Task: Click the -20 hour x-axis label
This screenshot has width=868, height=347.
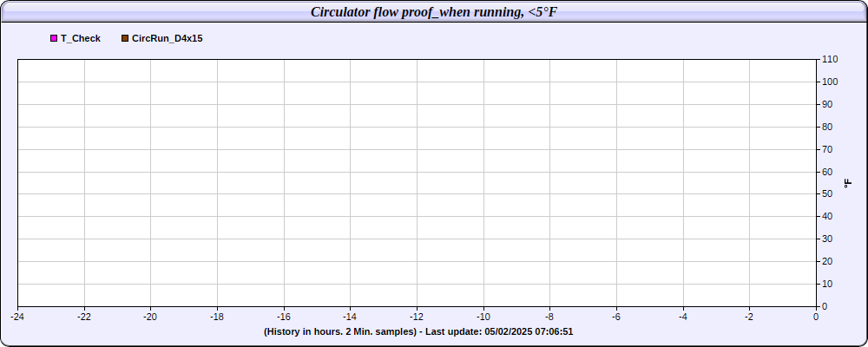Action: [x=150, y=318]
